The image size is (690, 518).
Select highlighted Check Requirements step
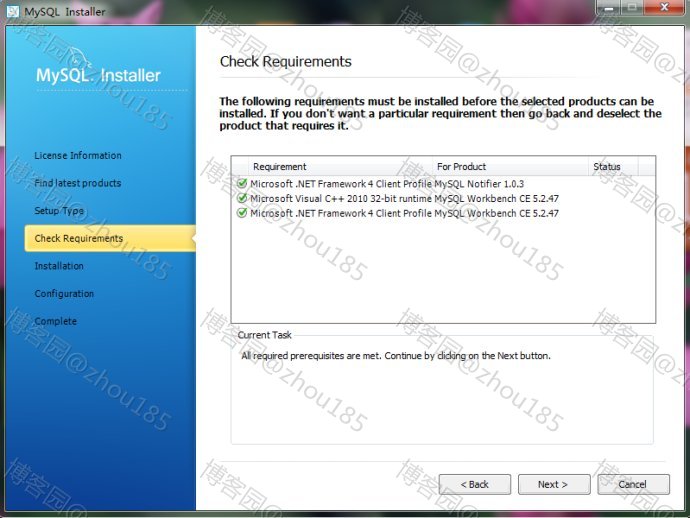tap(110, 238)
